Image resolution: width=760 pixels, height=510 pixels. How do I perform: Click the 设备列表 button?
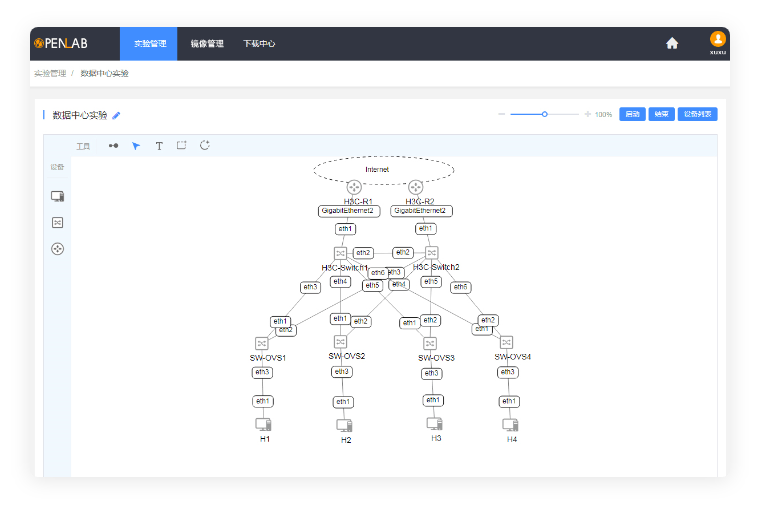[x=697, y=114]
